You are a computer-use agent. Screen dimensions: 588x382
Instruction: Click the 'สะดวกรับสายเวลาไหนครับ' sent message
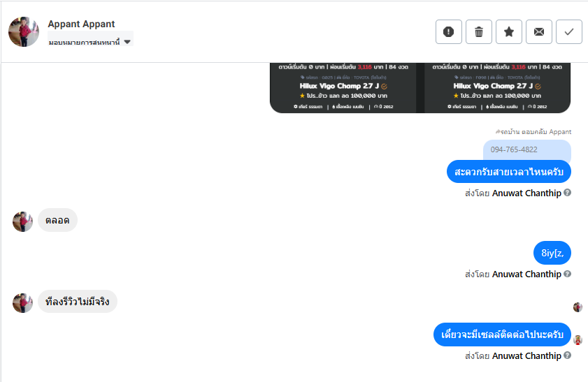click(x=508, y=172)
